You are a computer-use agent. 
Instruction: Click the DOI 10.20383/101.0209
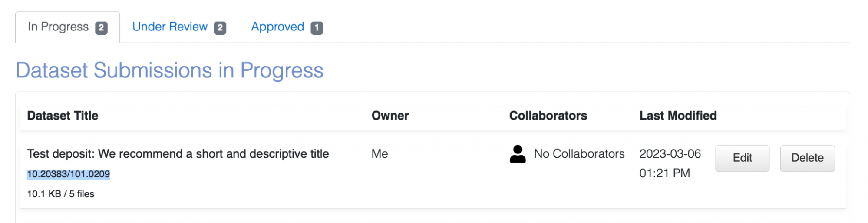coord(69,174)
